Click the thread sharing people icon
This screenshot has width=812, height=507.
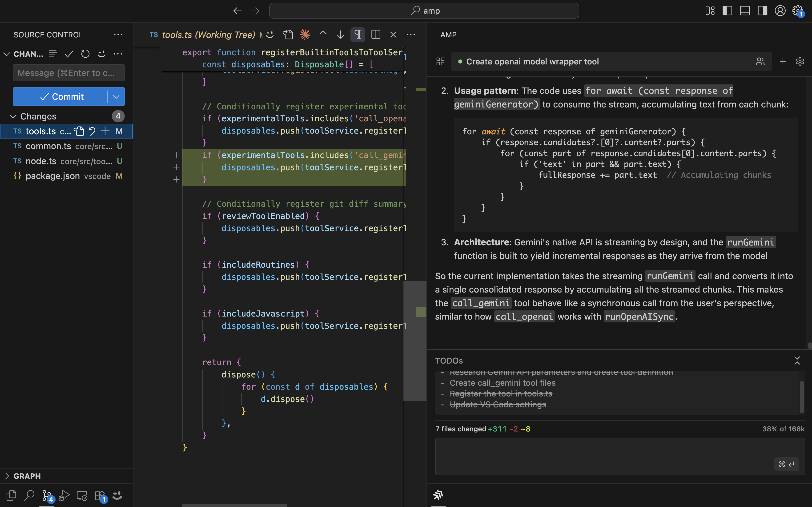tap(760, 61)
